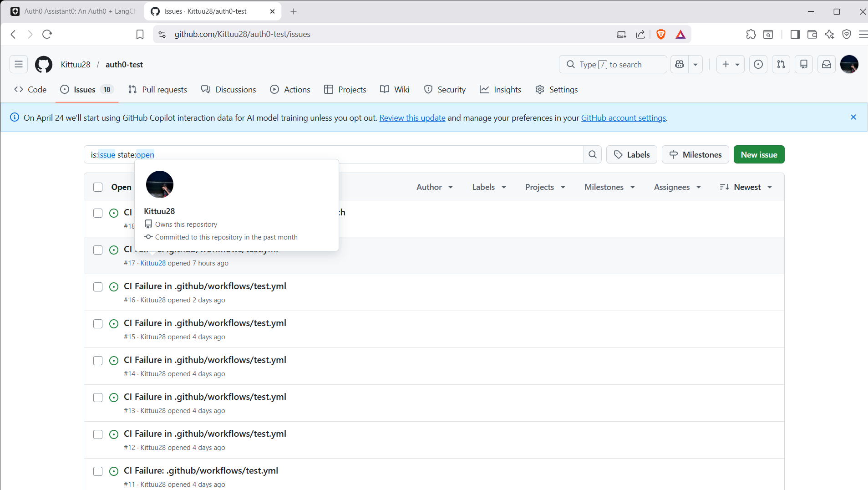Open the Labels button next to search
The width and height of the screenshot is (868, 490).
click(x=632, y=155)
